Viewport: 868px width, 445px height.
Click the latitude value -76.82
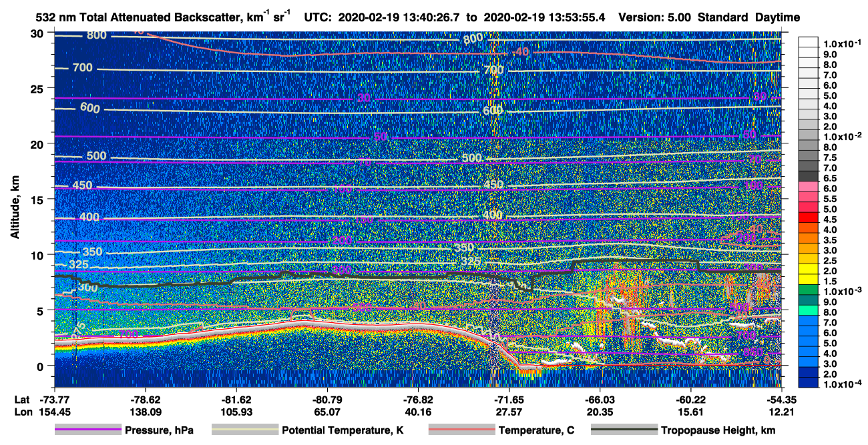418,399
